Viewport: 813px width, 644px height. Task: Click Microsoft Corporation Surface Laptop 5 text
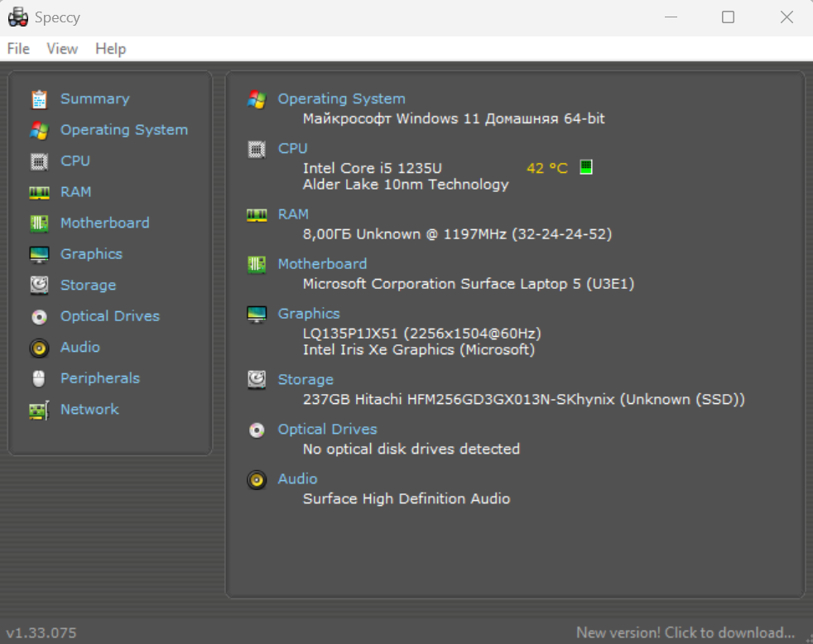(x=469, y=284)
